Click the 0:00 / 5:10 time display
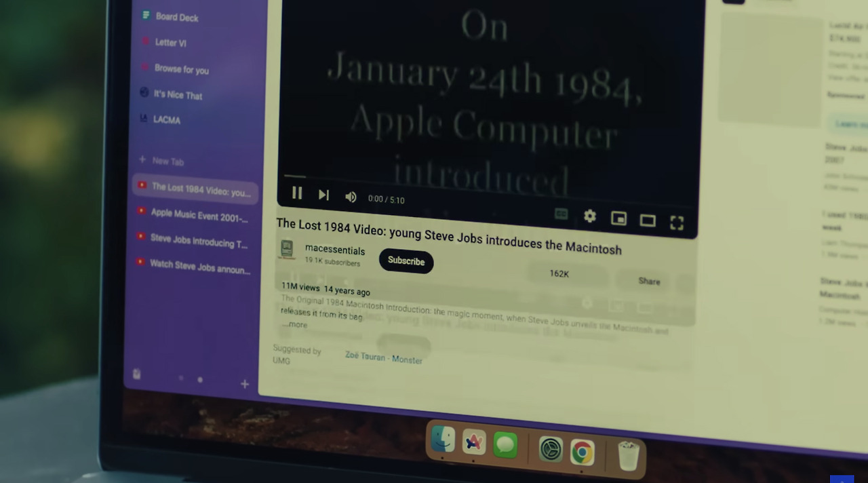This screenshot has width=868, height=483. tap(386, 199)
